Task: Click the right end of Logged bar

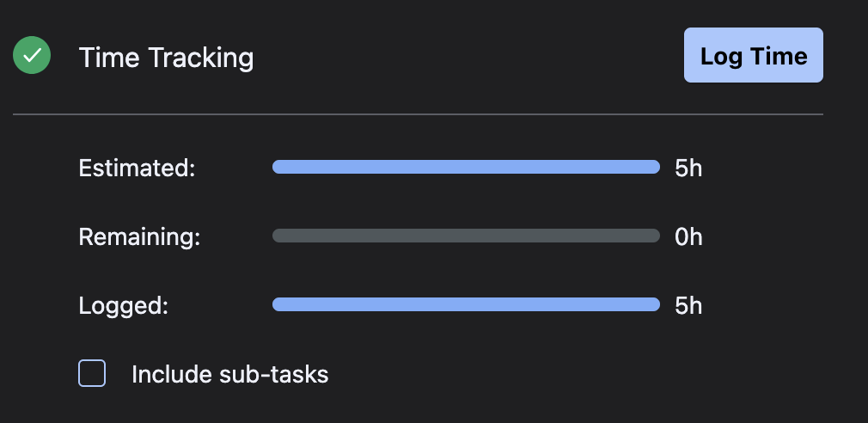Action: point(654,304)
